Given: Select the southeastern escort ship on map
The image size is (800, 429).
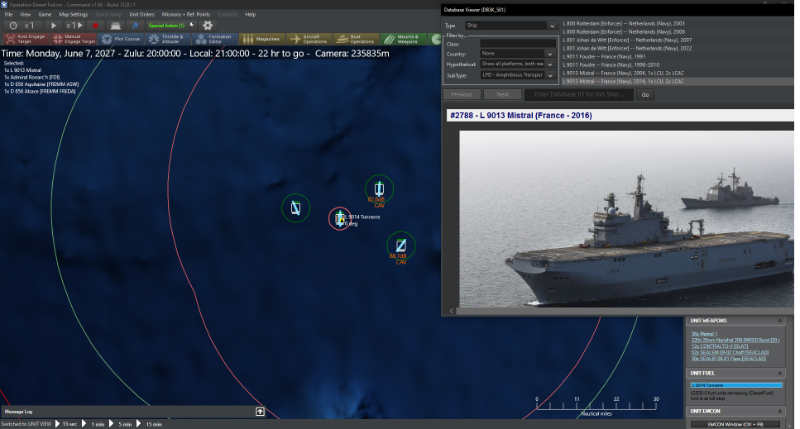Looking at the screenshot, I should coord(401,245).
